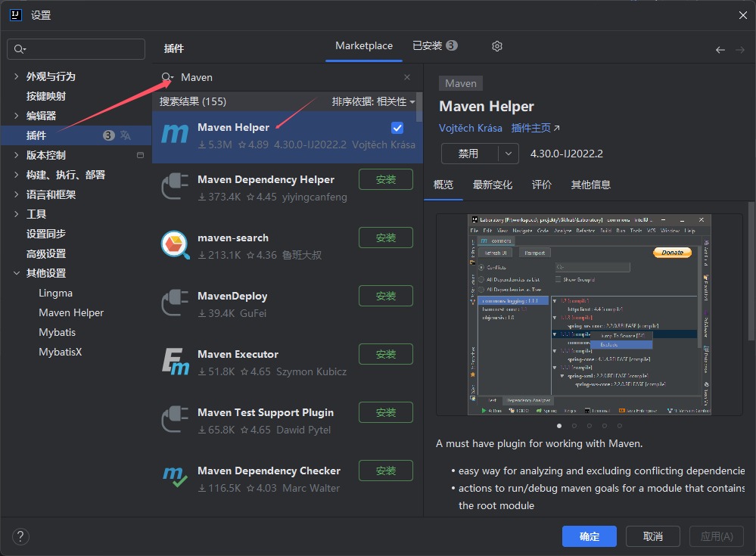Image resolution: width=756 pixels, height=556 pixels.
Task: Click the plugin search magnifier icon
Action: (166, 77)
